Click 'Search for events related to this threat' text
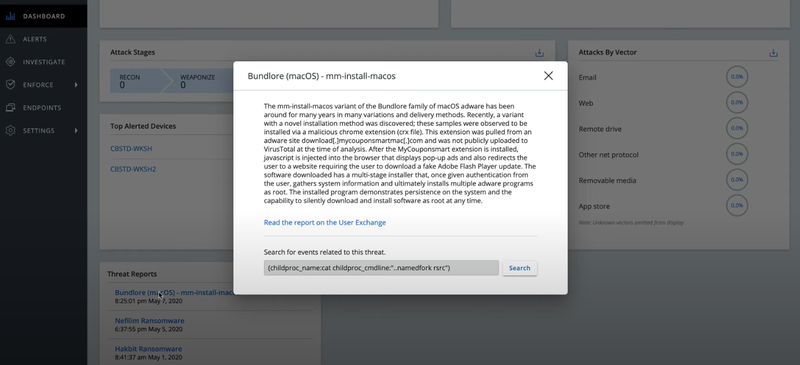The image size is (800, 365). pos(324,252)
